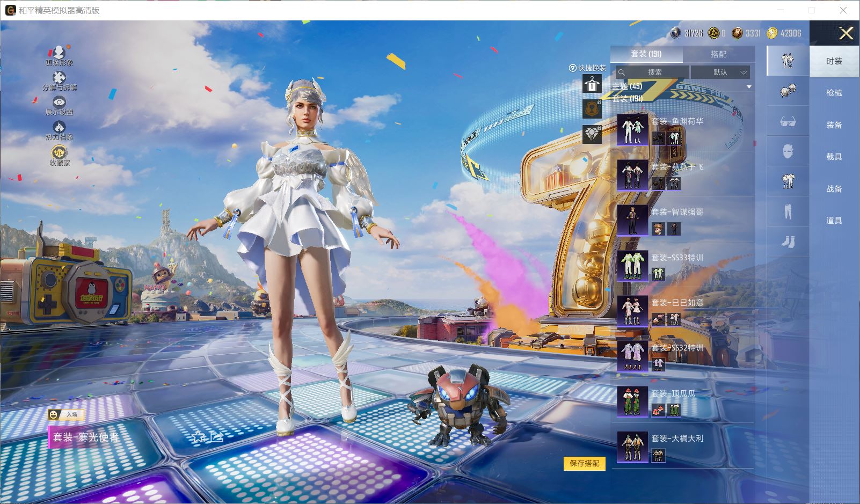This screenshot has width=860, height=504.
Task: Click the clothing piece icon under 套装-SS33特训
Action: point(658,274)
